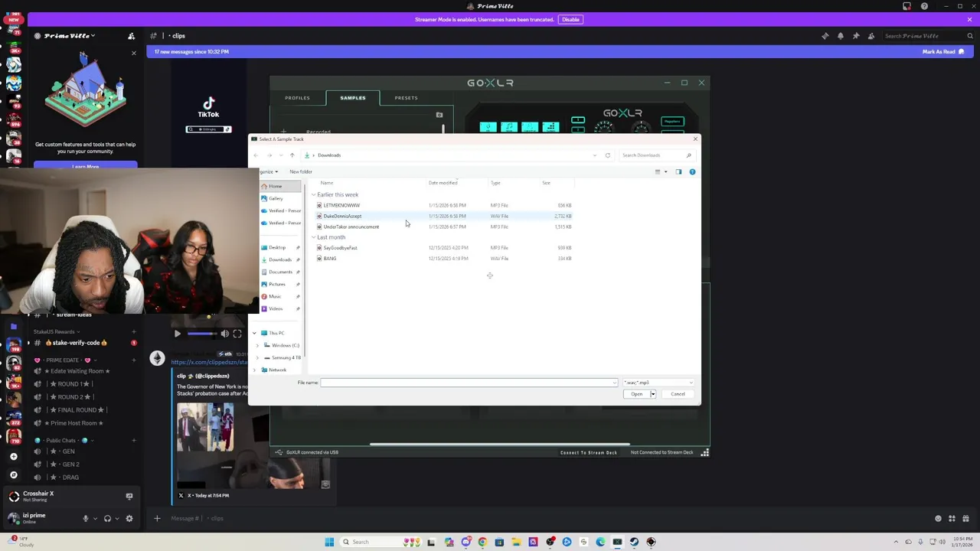This screenshot has height=551, width=980.
Task: Click the Discord threads icon in header
Action: [x=825, y=36]
